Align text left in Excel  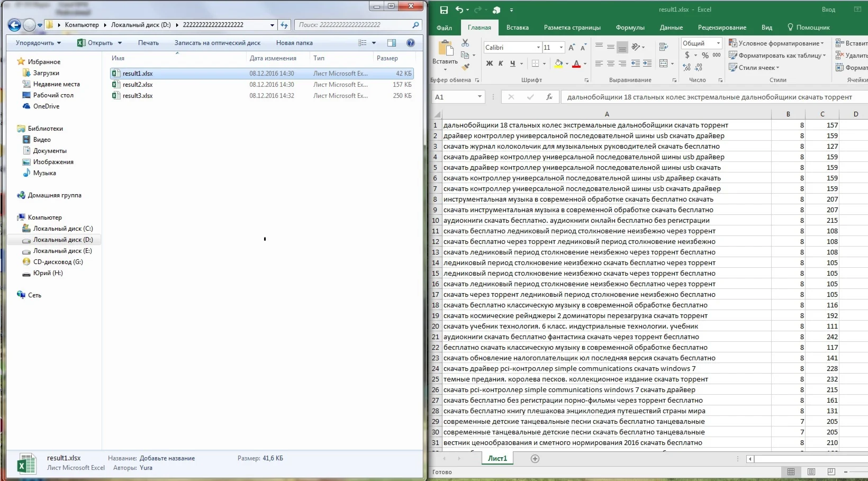coord(599,63)
